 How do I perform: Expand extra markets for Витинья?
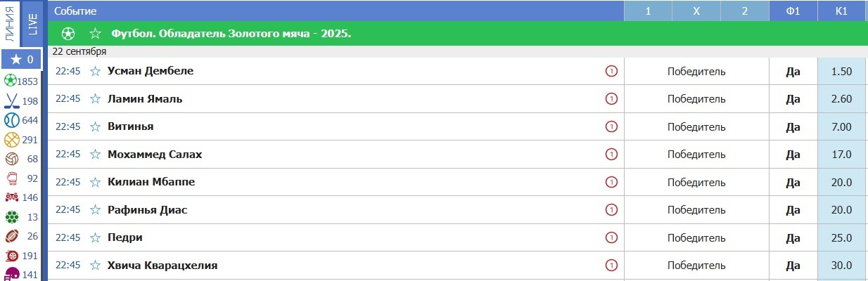coord(611,126)
